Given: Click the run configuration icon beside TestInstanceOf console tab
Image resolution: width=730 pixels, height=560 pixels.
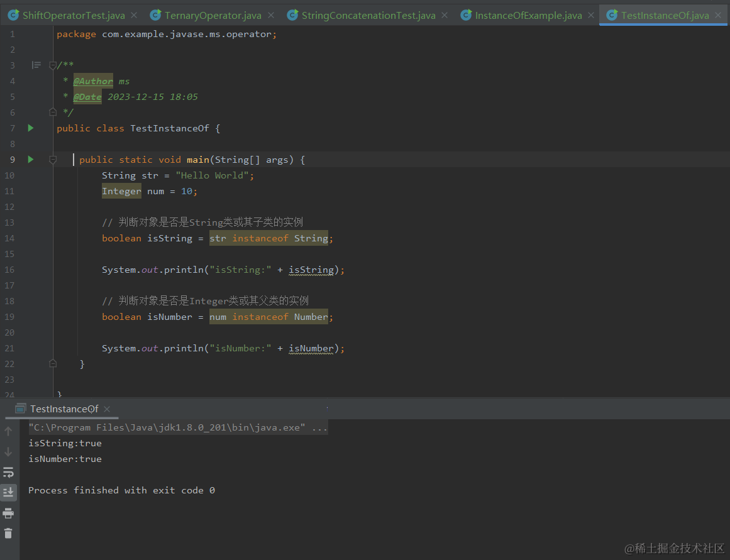Looking at the screenshot, I should coord(21,409).
